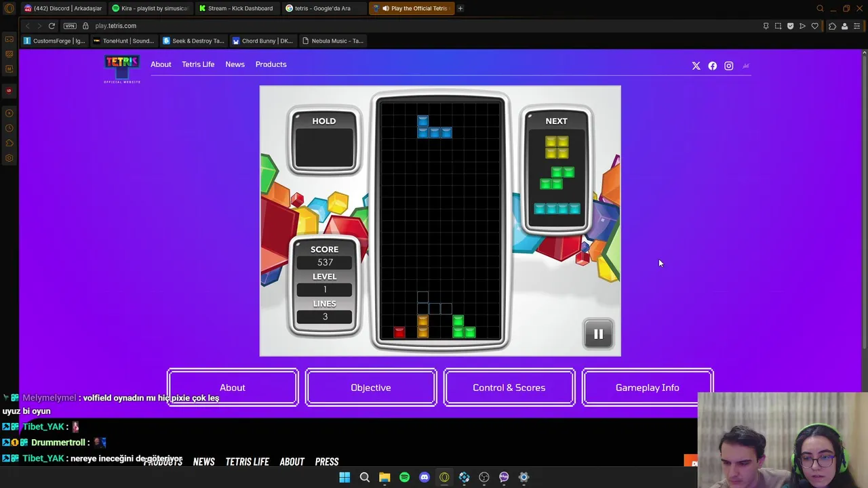
Task: Toggle the browser VPN badge
Action: (70, 26)
